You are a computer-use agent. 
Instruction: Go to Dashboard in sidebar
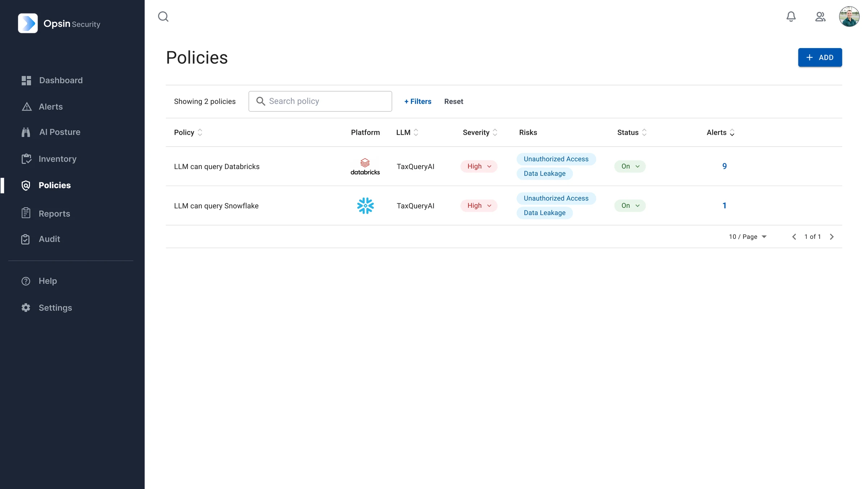(61, 80)
